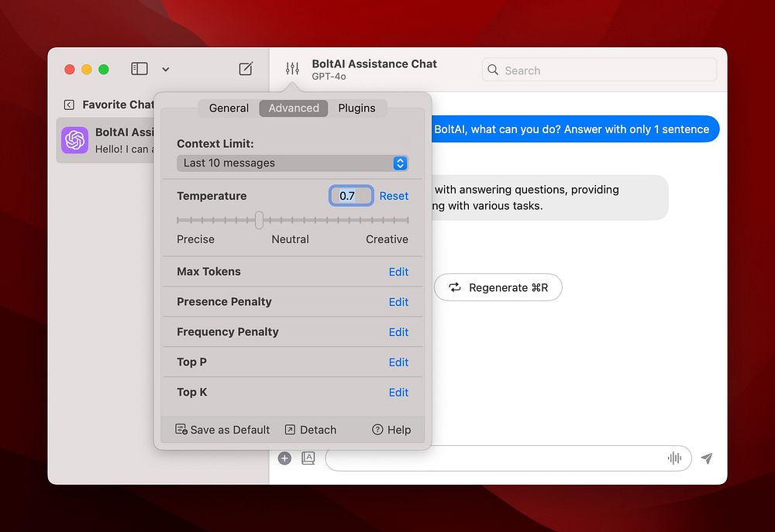This screenshot has height=532, width=775.
Task: Switch to the Plugins tab
Action: pos(356,108)
